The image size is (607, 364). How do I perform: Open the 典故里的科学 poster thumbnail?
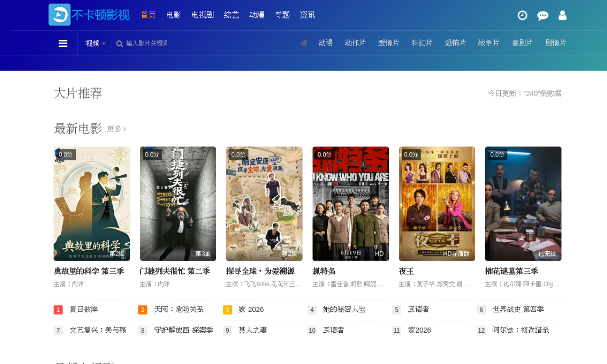(x=92, y=204)
